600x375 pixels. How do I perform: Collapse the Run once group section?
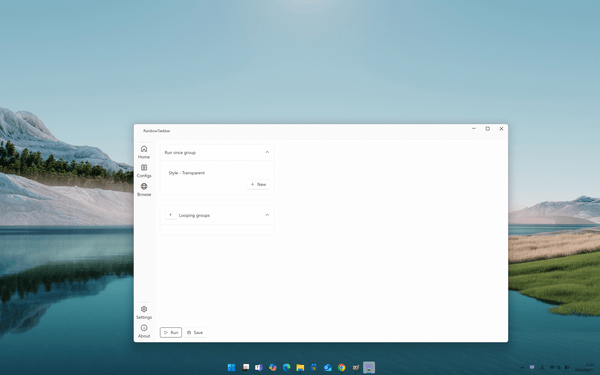(267, 152)
